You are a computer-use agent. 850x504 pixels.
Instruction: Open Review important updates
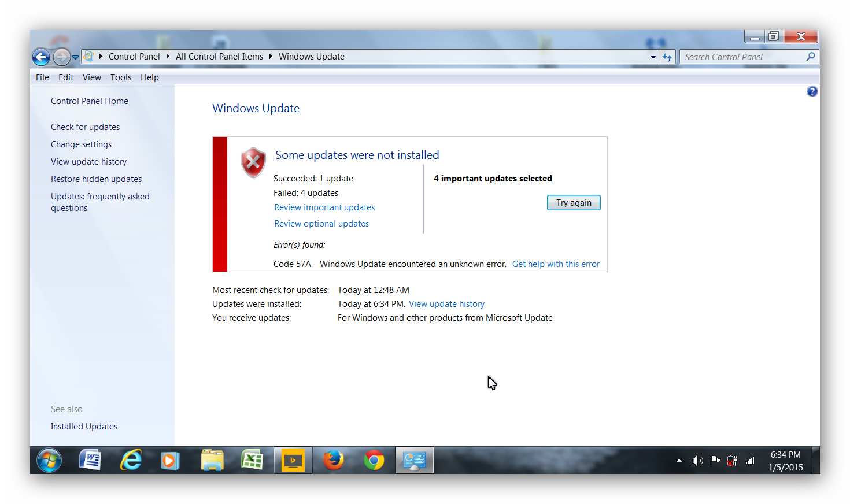[324, 207]
